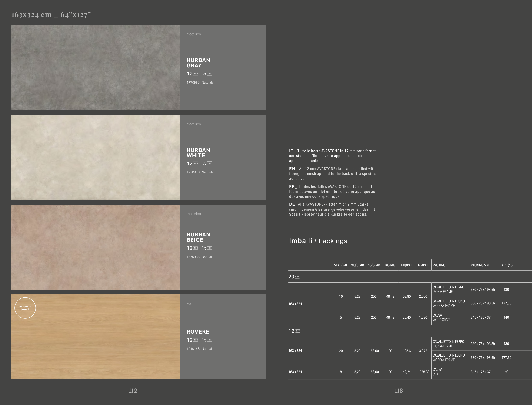Click the page number 113

pyautogui.click(x=399, y=391)
